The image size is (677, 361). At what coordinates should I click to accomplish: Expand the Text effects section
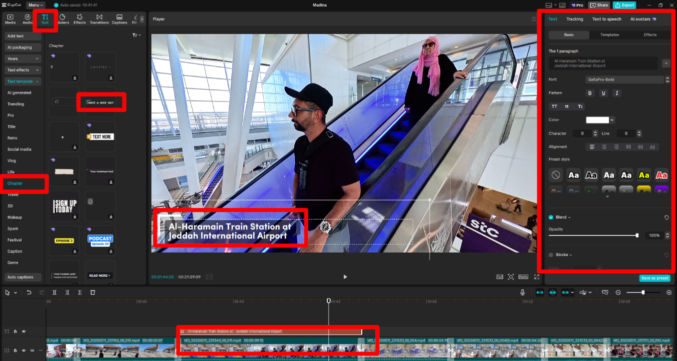point(23,70)
